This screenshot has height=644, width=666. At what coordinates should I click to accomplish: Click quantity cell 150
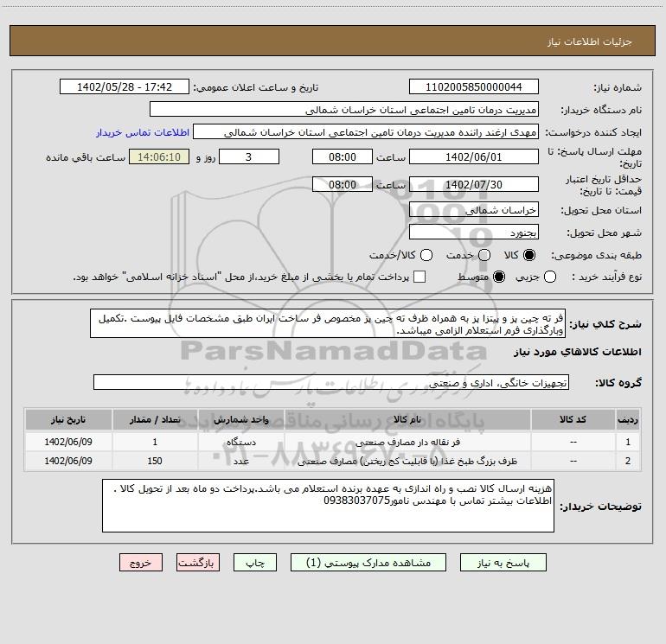155,461
